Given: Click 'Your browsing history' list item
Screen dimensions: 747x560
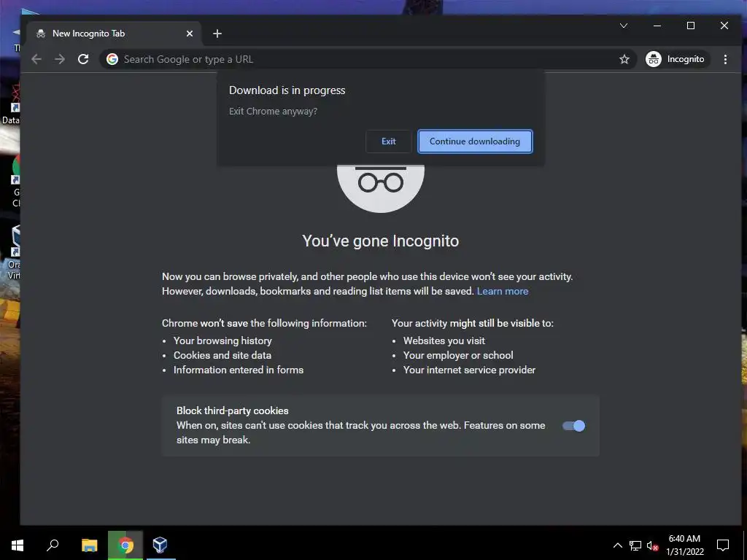Looking at the screenshot, I should [x=222, y=341].
